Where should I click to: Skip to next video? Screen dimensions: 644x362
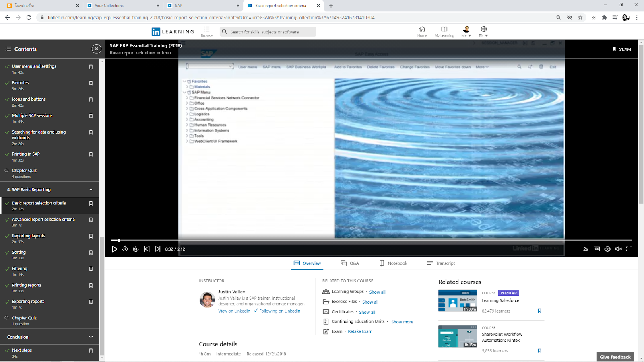click(x=158, y=249)
